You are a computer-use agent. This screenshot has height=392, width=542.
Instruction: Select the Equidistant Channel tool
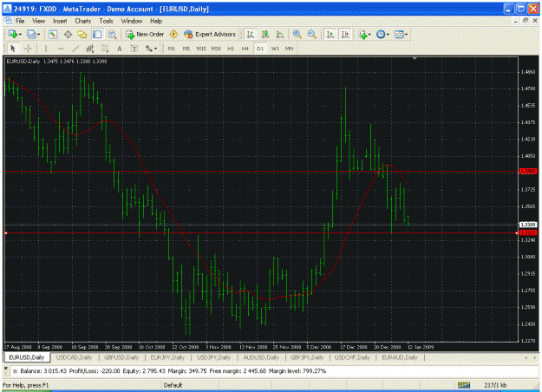[90, 49]
